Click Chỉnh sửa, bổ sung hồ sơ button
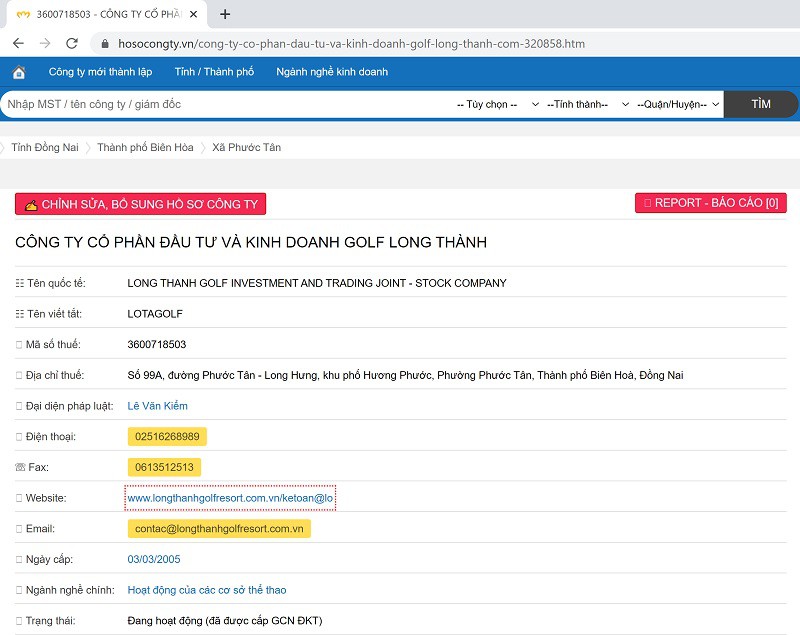 (x=141, y=204)
